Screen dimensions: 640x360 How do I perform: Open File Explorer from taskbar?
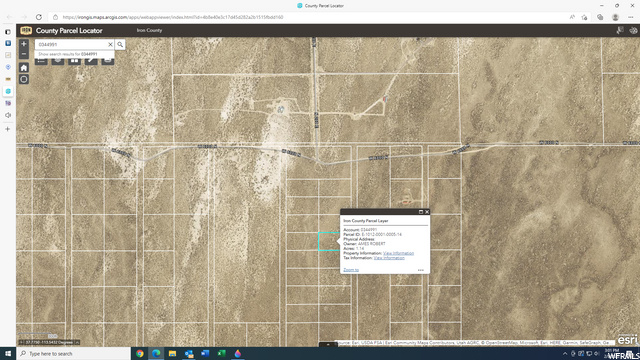point(173,353)
